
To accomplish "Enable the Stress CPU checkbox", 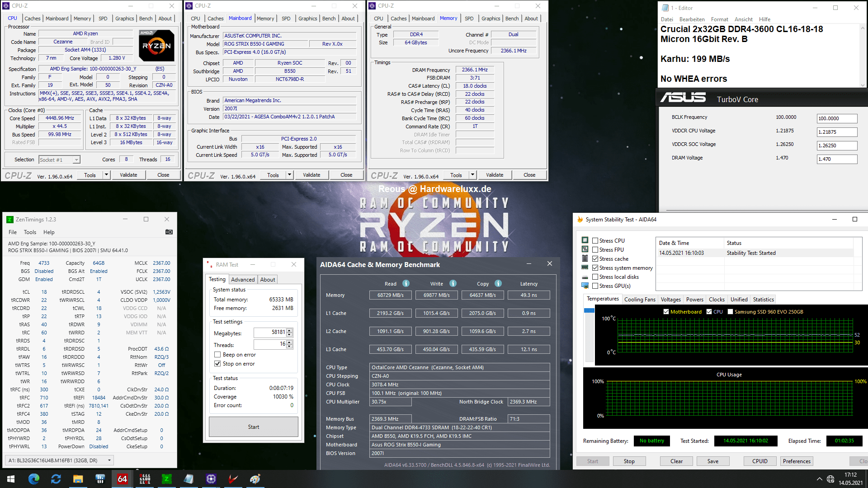I will point(595,241).
